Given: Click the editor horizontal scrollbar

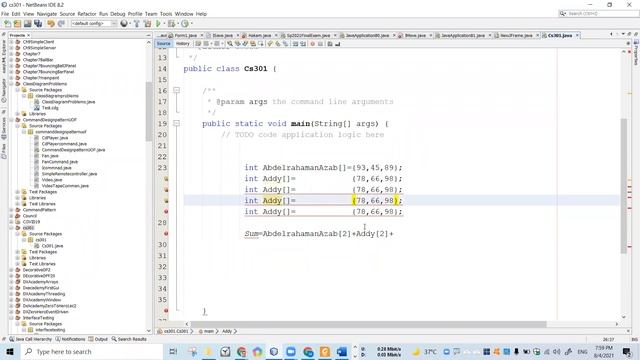Looking at the screenshot, I should pyautogui.click(x=369, y=324).
